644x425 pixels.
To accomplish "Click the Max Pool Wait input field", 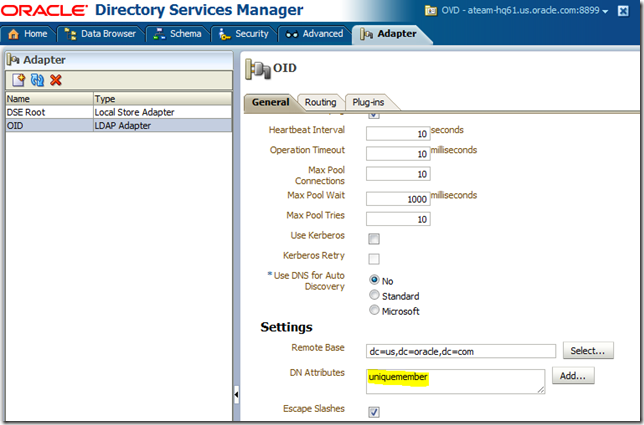I will click(x=397, y=198).
